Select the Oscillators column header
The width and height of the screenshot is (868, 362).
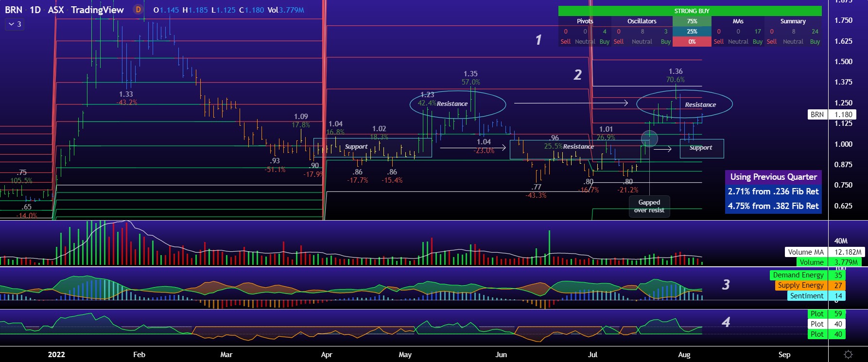(642, 21)
